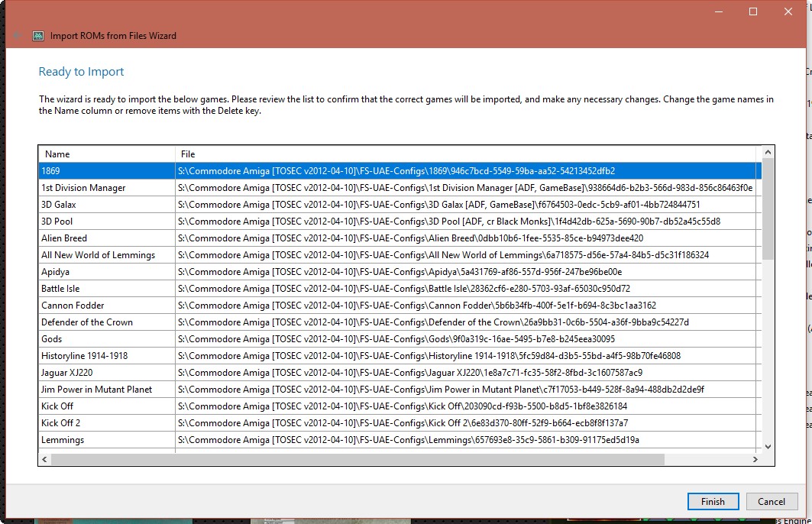
Task: Click the Finish button
Action: click(x=712, y=502)
